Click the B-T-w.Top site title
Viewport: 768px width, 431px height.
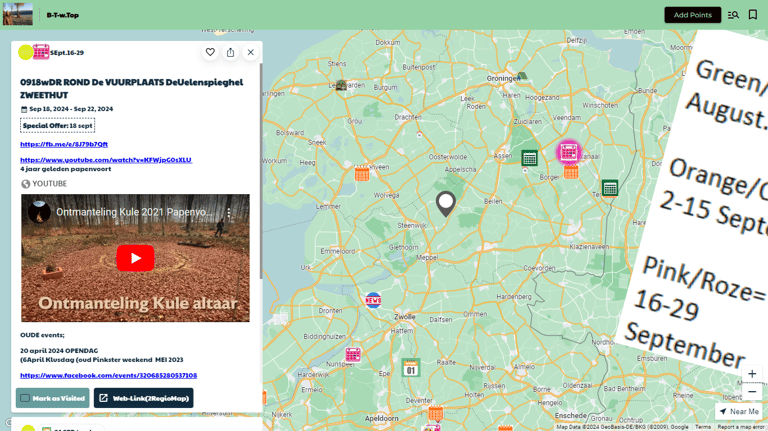[63, 15]
